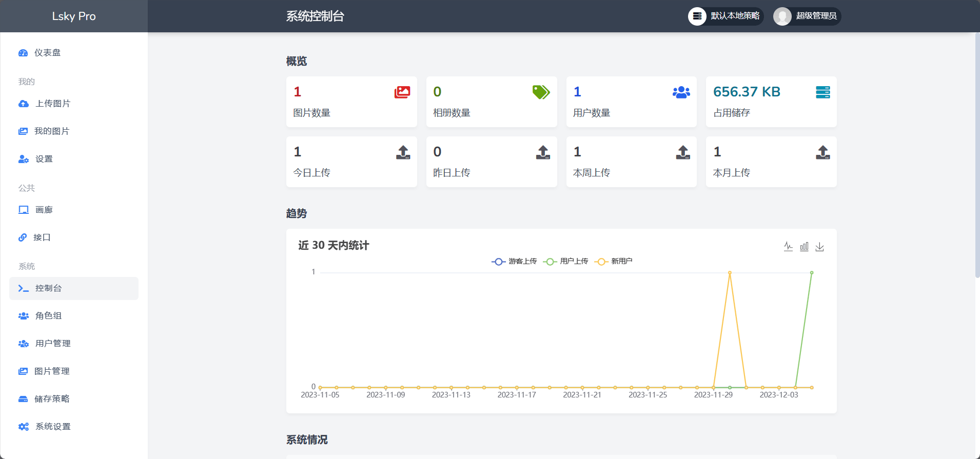Open 仪表盘 from the sidebar
Image resolution: width=980 pixels, height=459 pixels.
[47, 53]
